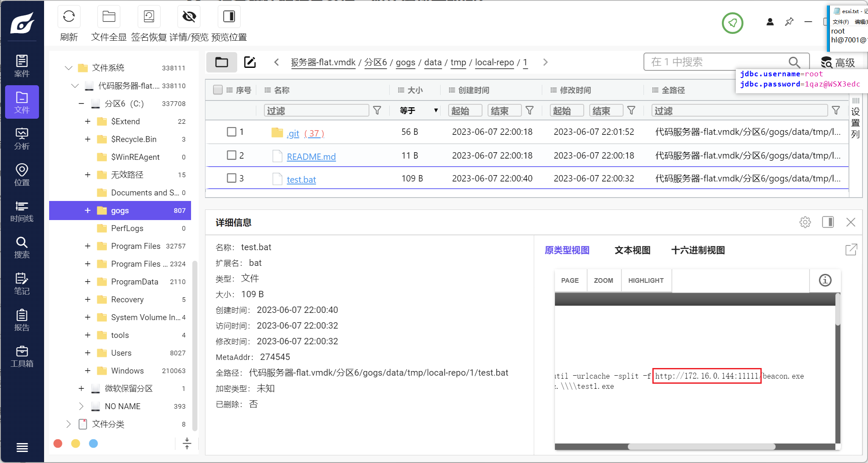The height and width of the screenshot is (463, 868).
Task: Expand the gogs folder node
Action: click(88, 210)
